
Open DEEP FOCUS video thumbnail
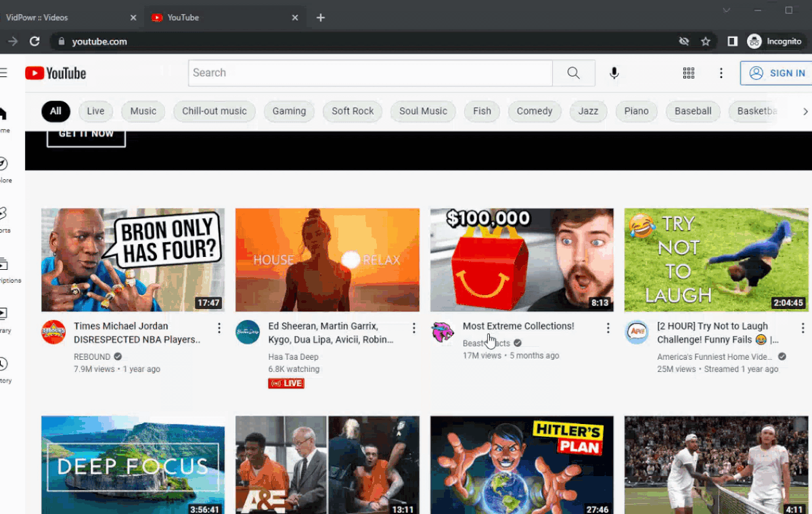(x=133, y=465)
